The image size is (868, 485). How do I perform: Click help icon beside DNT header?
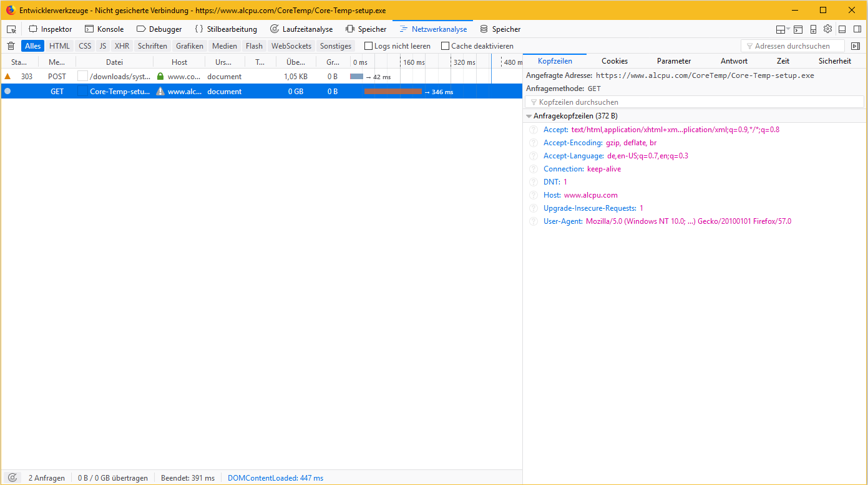[x=534, y=182]
